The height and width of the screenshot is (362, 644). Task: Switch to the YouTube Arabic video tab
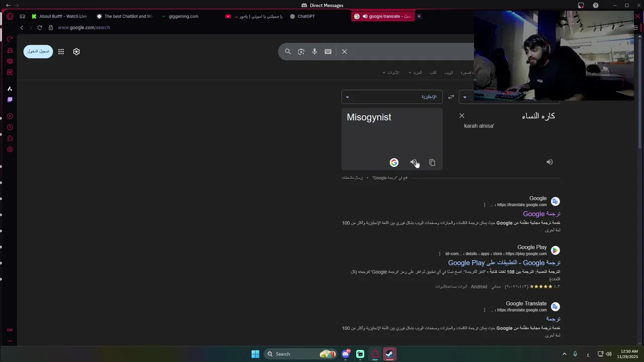pos(254,16)
